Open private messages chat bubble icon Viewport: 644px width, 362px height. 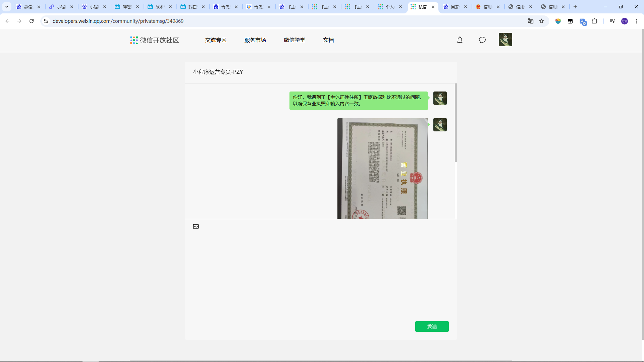click(482, 40)
